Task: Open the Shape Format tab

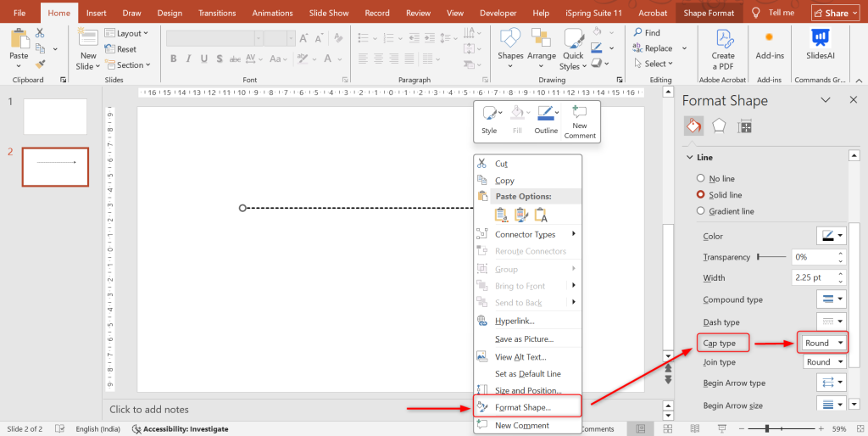Action: click(x=709, y=13)
